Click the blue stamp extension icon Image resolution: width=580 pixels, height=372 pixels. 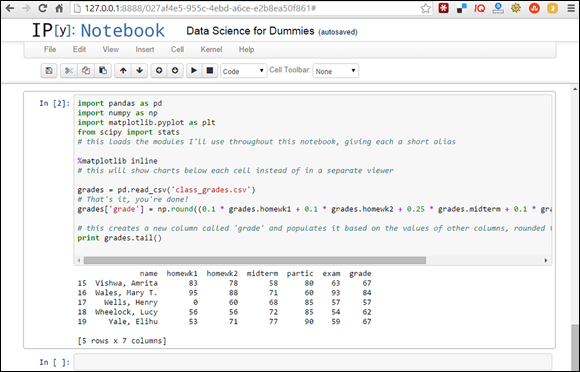[x=498, y=8]
